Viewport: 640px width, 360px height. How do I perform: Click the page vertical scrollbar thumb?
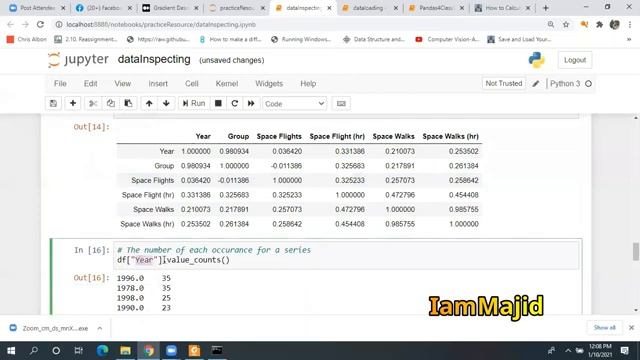pos(636,251)
